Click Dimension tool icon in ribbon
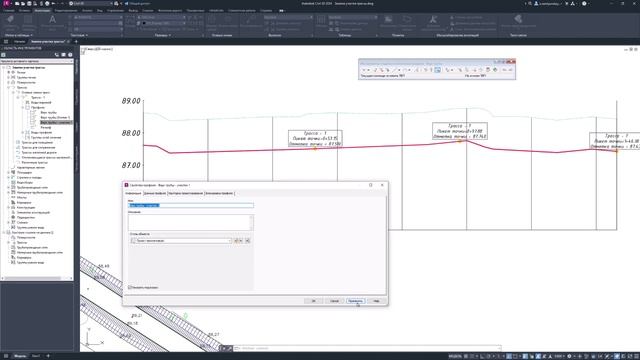The height and width of the screenshot is (360, 640). tap(130, 20)
